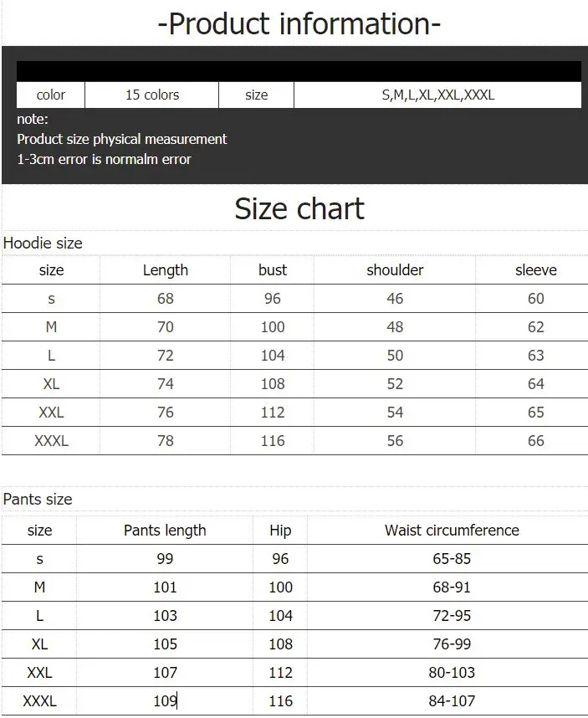Click the "-Product information-" title
588x718 pixels.
[x=299, y=23]
